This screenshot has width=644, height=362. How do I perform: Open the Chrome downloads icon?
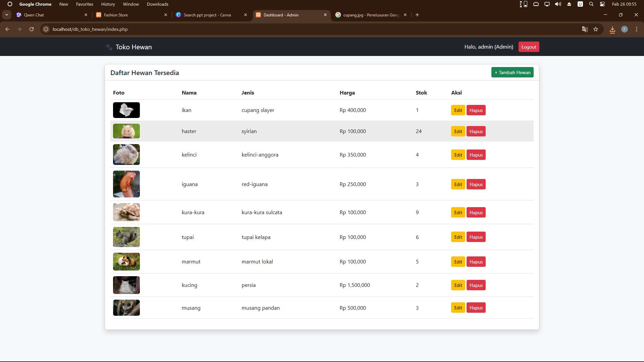point(612,29)
